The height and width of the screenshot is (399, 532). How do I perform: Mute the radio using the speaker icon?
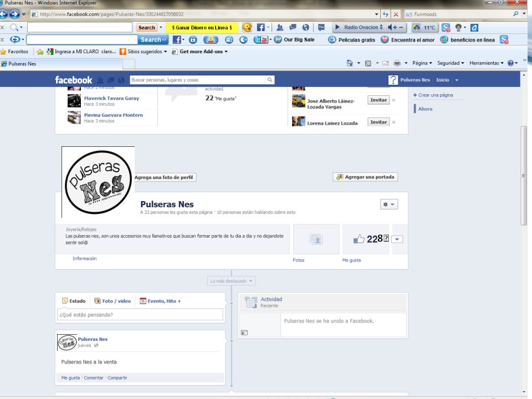(x=390, y=27)
